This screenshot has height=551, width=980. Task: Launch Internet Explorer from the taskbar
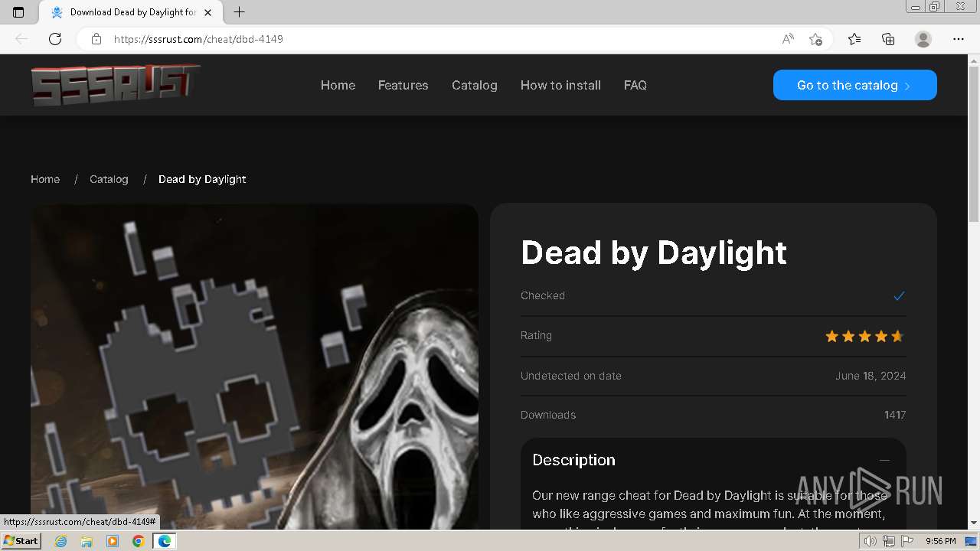tap(60, 541)
